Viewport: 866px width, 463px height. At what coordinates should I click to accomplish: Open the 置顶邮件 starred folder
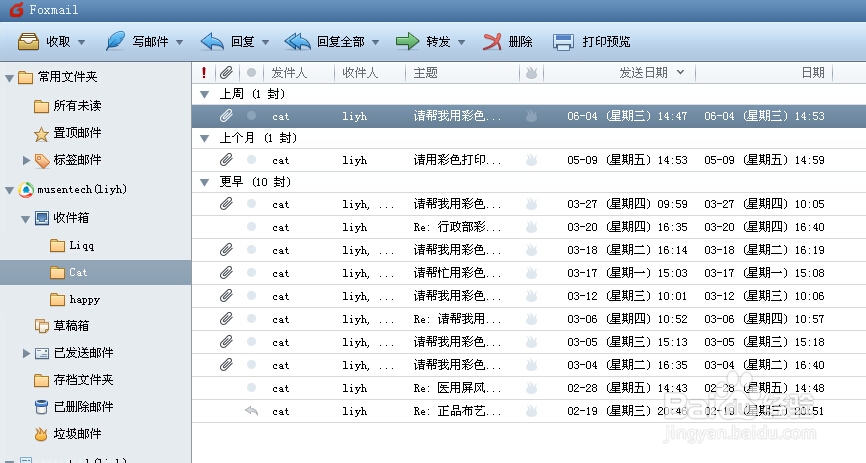(67, 133)
